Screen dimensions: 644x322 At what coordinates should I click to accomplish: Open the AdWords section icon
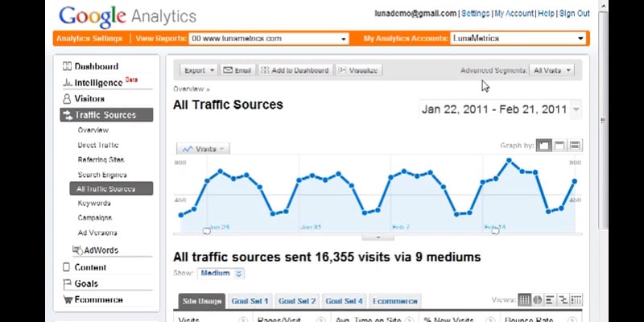click(x=77, y=250)
